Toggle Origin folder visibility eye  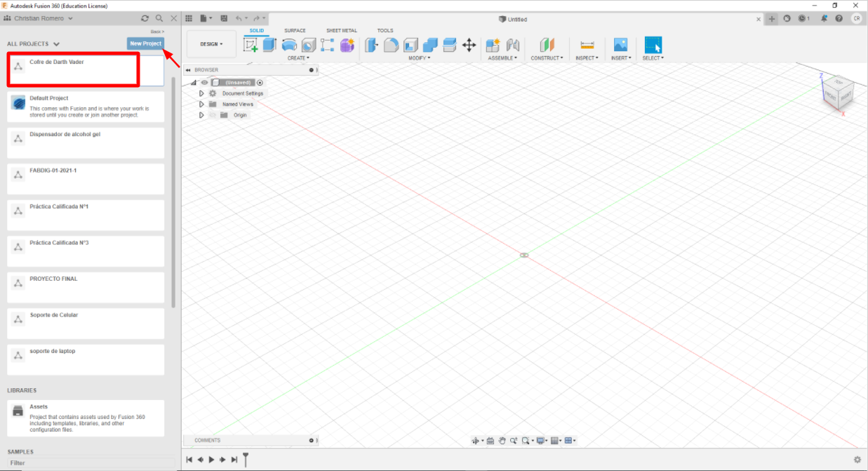pyautogui.click(x=213, y=114)
